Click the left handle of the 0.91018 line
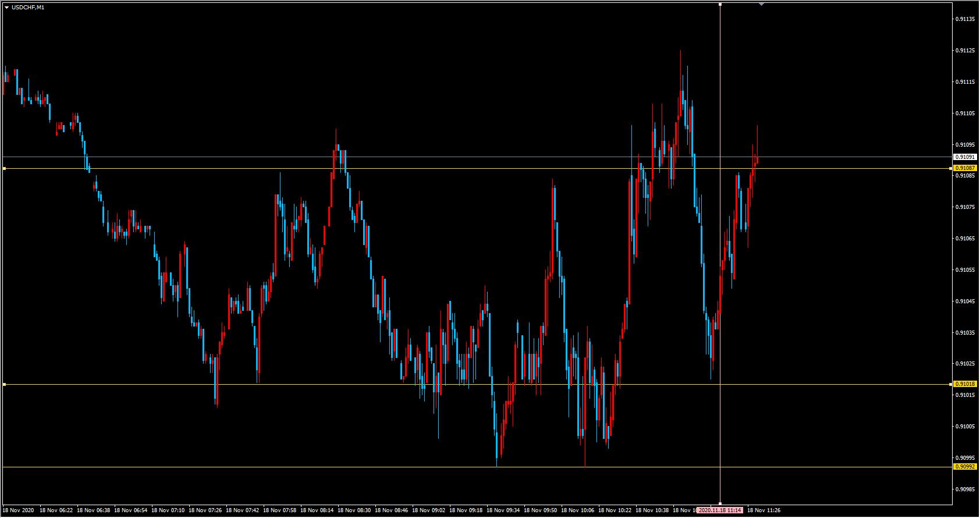 [4, 384]
